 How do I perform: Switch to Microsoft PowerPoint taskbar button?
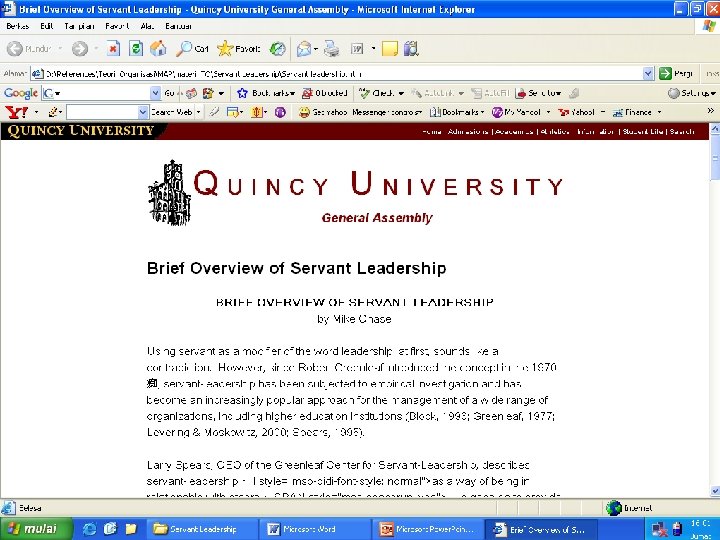pos(428,529)
